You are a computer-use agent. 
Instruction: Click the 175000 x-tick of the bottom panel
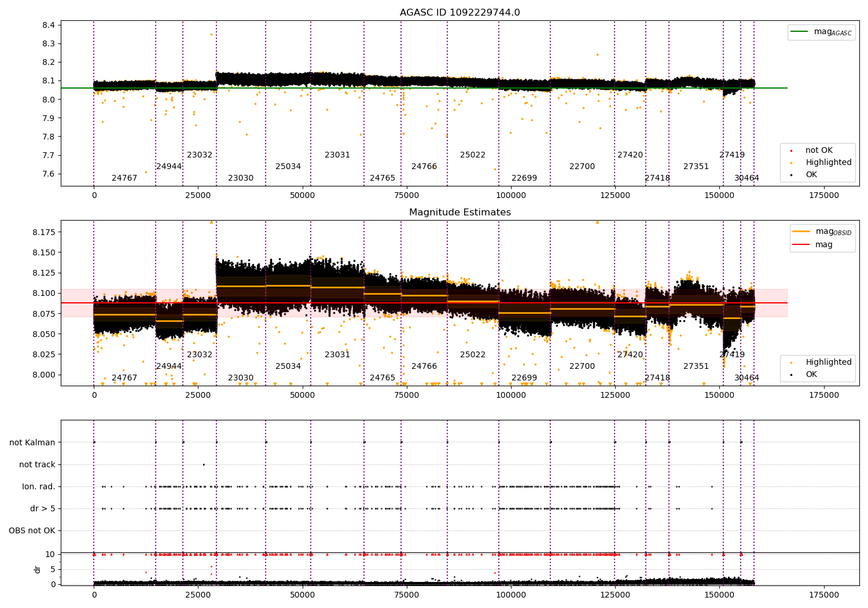click(x=823, y=595)
